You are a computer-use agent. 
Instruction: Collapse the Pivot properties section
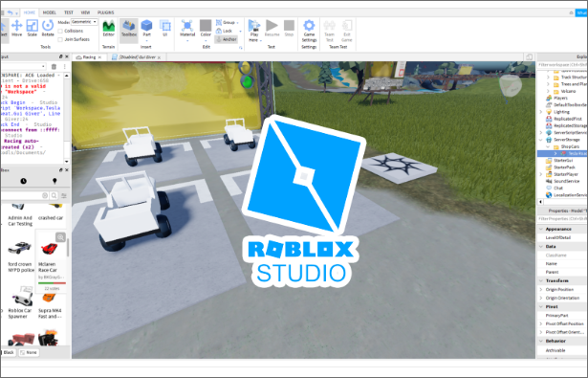541,306
